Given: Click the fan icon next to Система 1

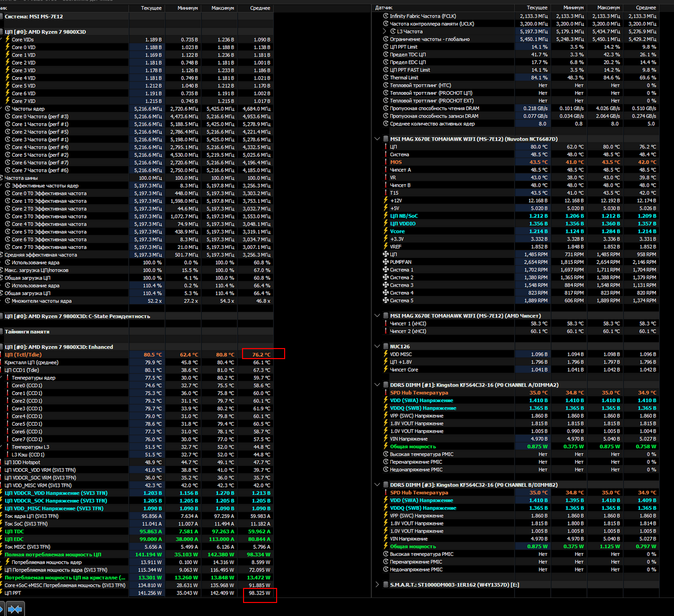Looking at the screenshot, I should [x=386, y=270].
